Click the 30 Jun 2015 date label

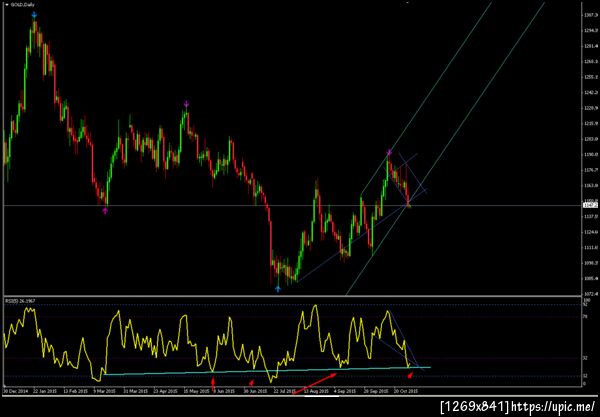[x=256, y=391]
